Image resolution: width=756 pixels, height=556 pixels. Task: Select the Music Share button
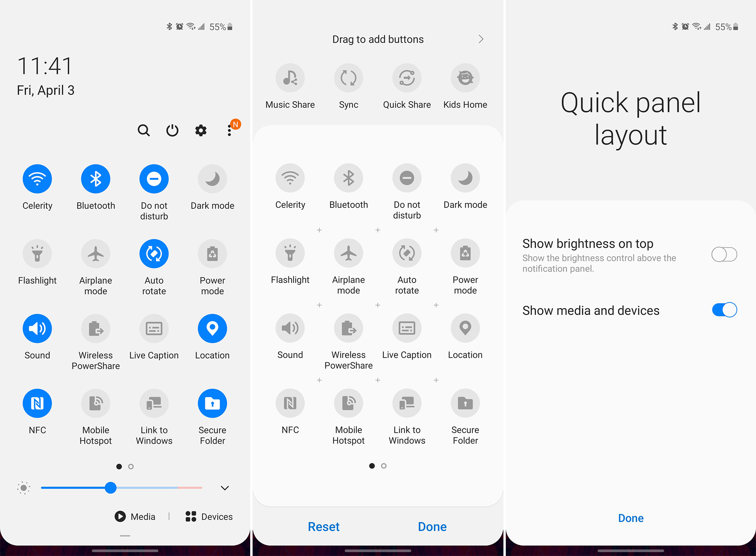(x=290, y=78)
